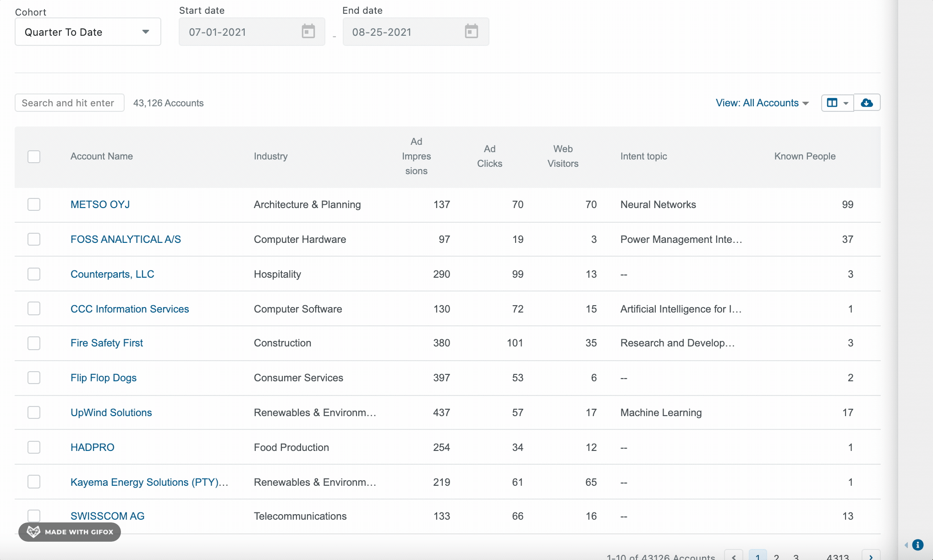
Task: Click the Neural Networks intent topic cell
Action: click(x=658, y=204)
